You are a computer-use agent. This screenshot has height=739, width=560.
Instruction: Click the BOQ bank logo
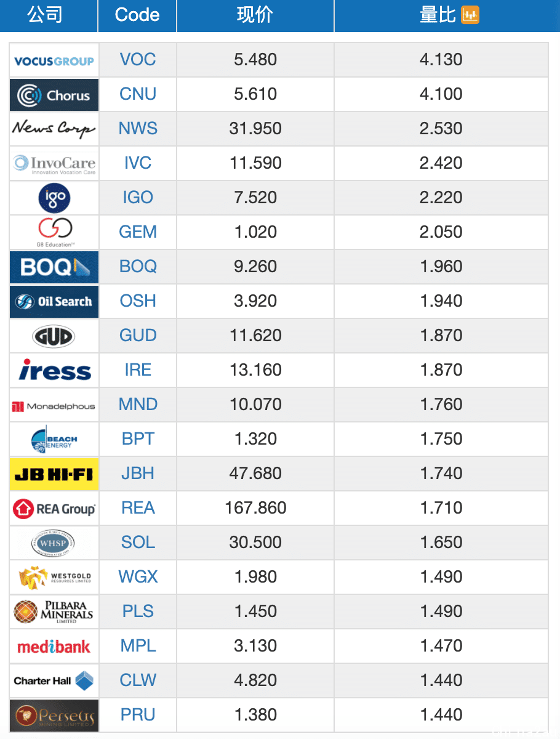click(x=54, y=267)
